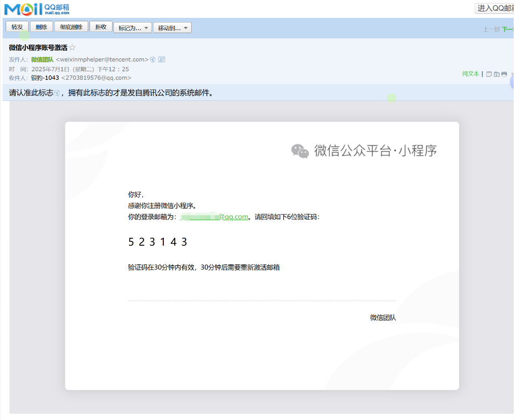Click 进入QQ邮箱 button
Viewport: 514px width, 420px height.
(x=494, y=8)
